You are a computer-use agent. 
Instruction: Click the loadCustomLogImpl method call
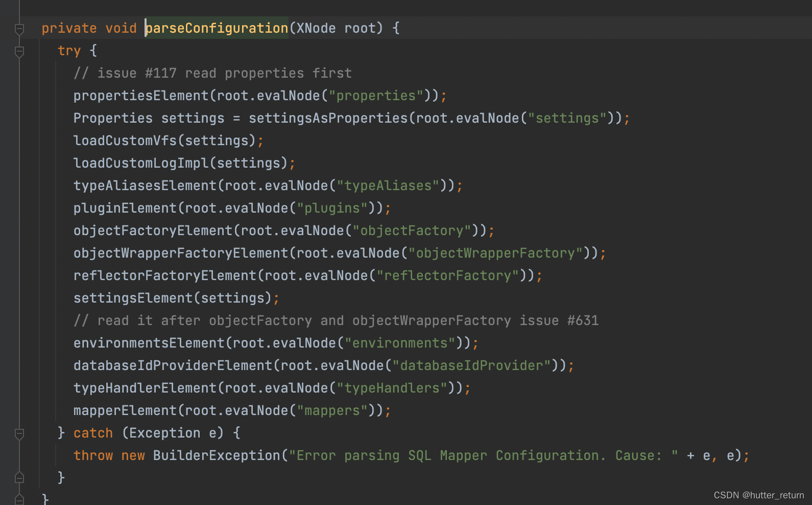(x=141, y=163)
